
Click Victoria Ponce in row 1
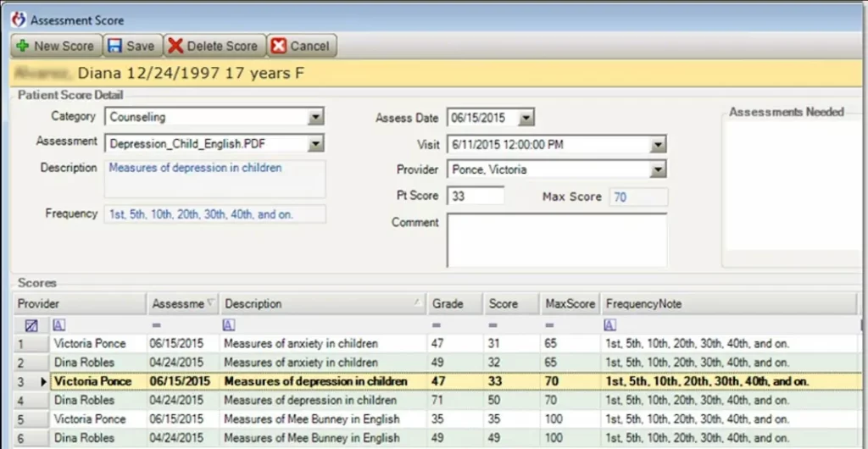coord(90,344)
